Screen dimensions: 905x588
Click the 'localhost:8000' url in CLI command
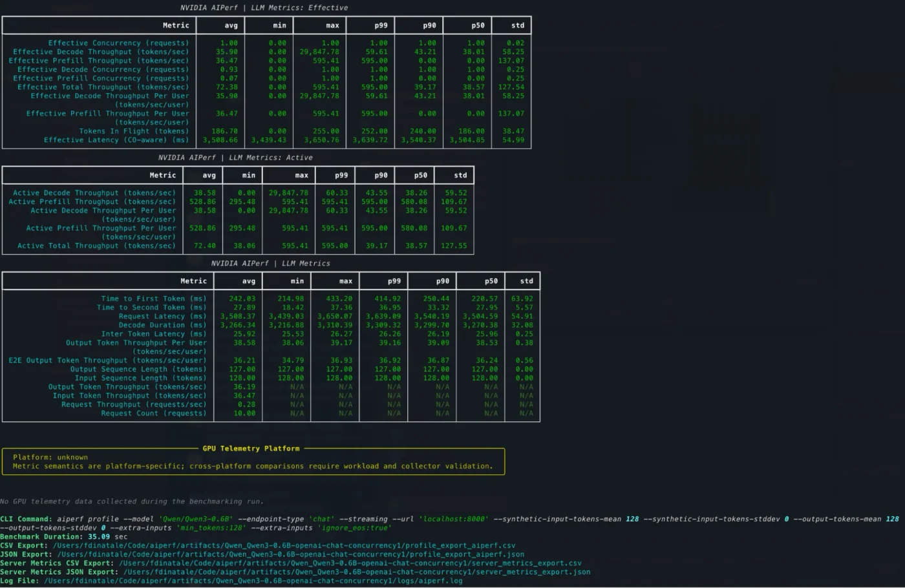(x=454, y=520)
